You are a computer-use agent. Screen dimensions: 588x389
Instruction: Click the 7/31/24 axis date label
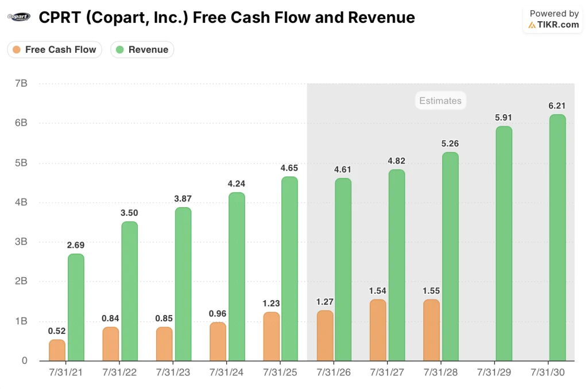click(226, 372)
